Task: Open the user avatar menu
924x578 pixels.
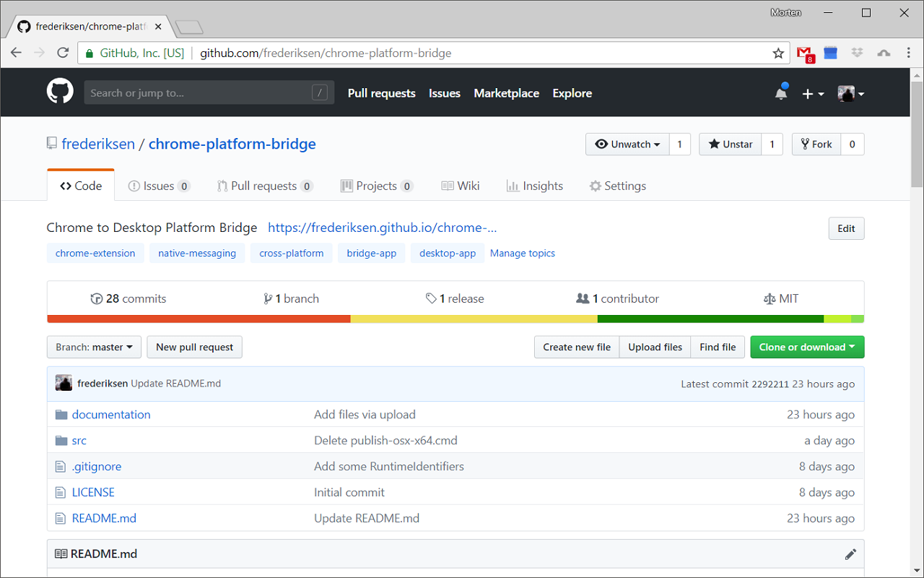Action: 845,92
